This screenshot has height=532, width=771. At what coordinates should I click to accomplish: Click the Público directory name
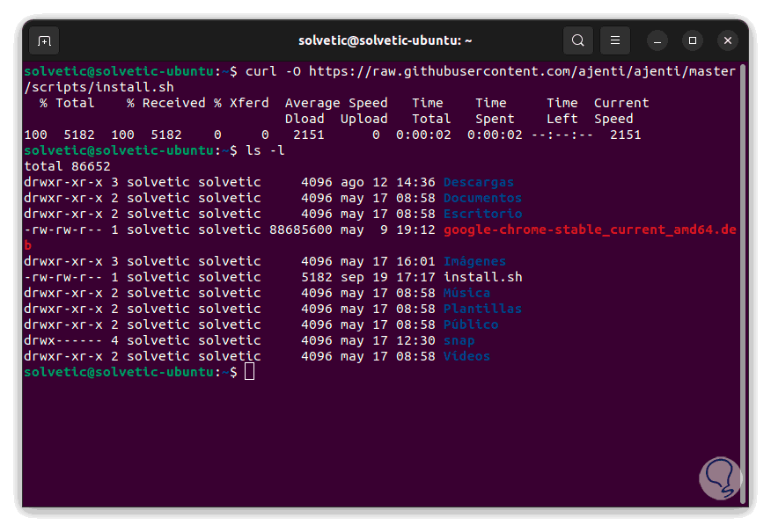pyautogui.click(x=471, y=324)
